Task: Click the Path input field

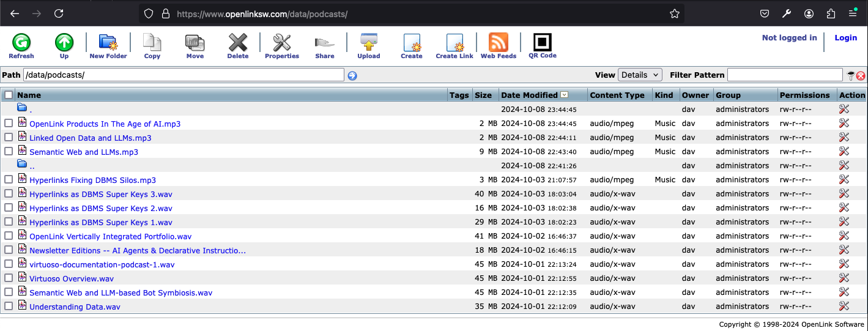Action: 184,75
